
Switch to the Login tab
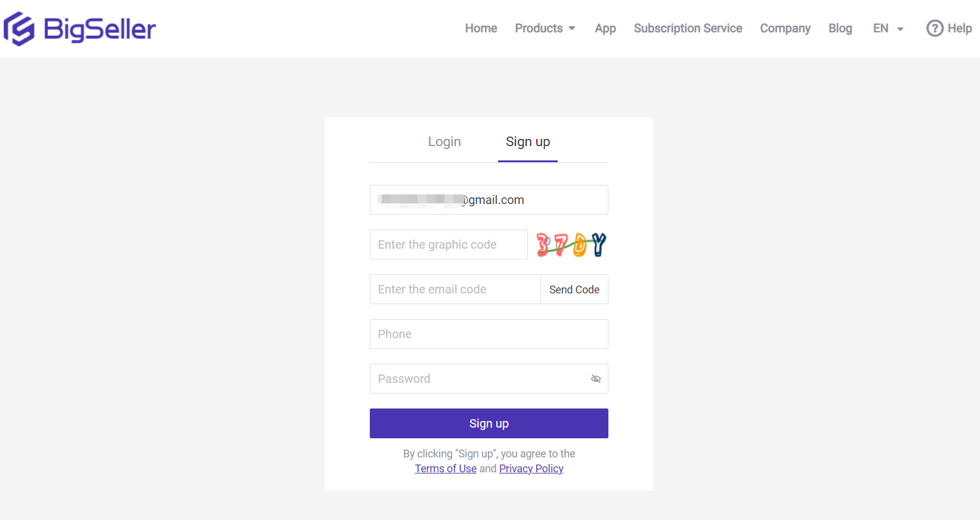[x=444, y=141]
